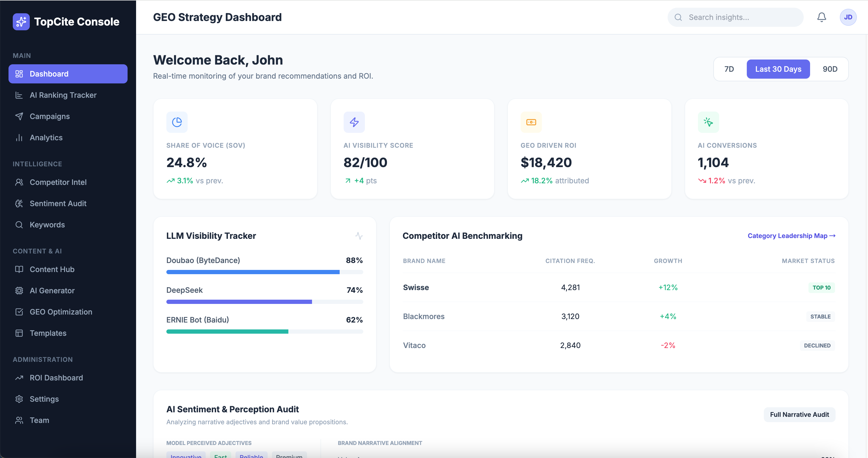Open the Competitor Intel section

[58, 182]
